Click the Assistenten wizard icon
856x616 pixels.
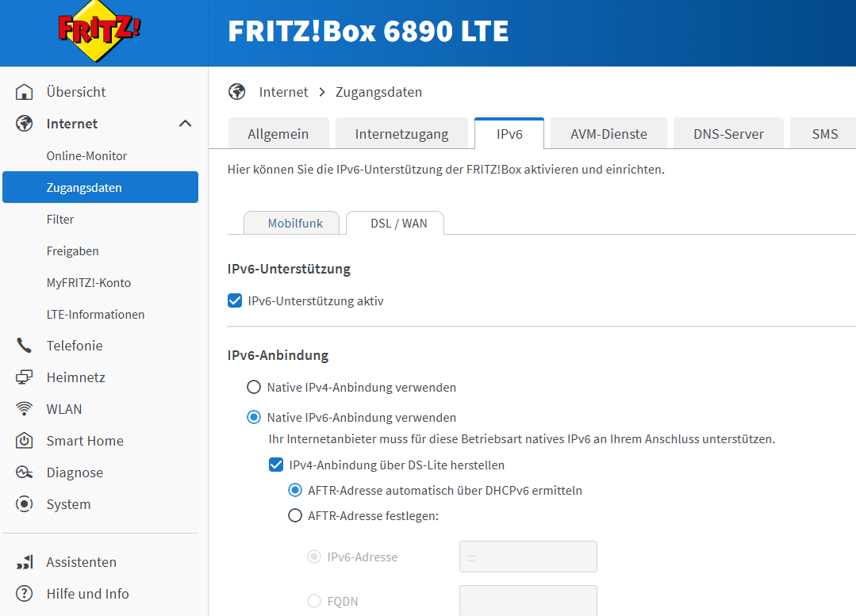click(x=23, y=561)
